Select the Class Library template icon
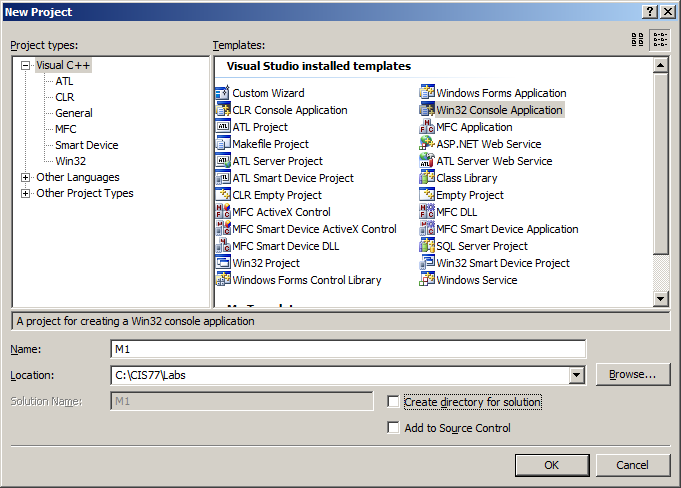Screen dimensions: 681x488 click(427, 178)
